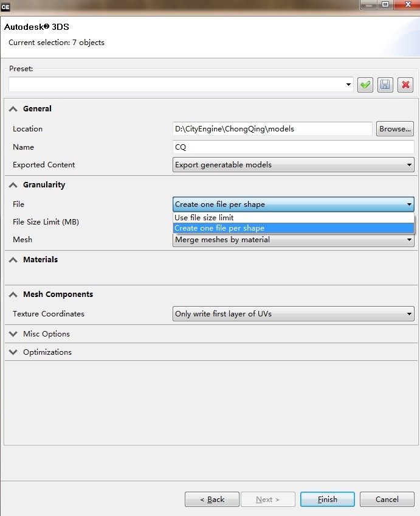Choose 'Create one file per shape' list option
The height and width of the screenshot is (516, 420).
click(x=293, y=228)
